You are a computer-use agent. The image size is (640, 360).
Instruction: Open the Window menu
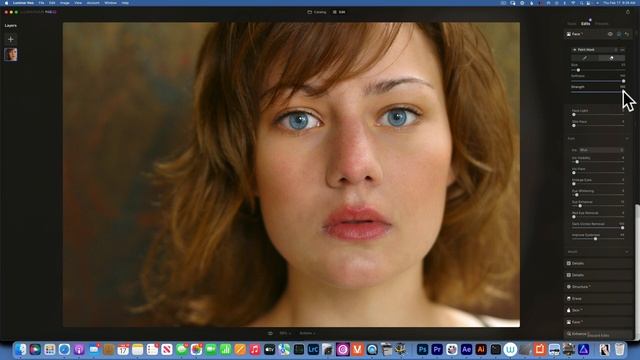(x=110, y=3)
